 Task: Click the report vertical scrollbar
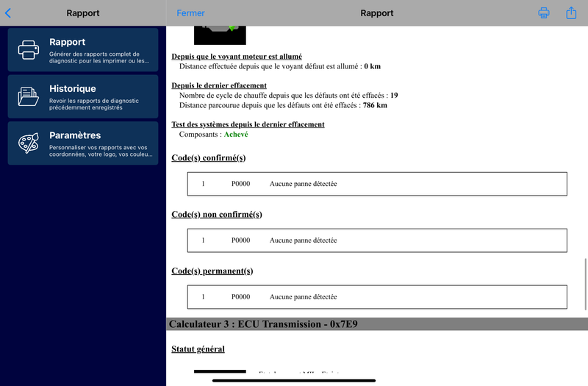[x=585, y=284]
